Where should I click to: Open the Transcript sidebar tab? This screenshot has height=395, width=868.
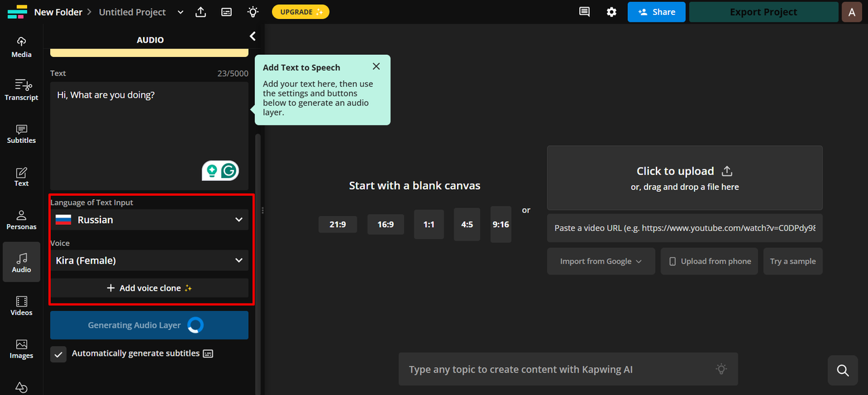(21, 89)
